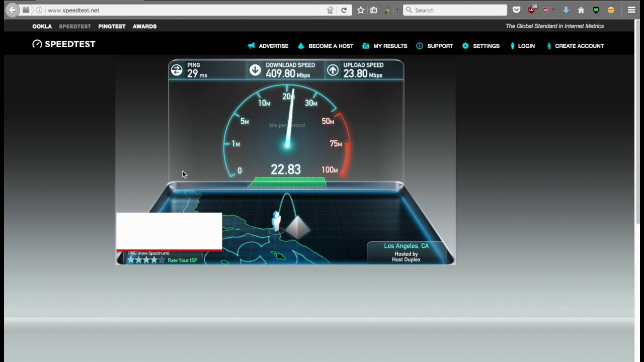Click the Support info circle icon

(x=420, y=46)
